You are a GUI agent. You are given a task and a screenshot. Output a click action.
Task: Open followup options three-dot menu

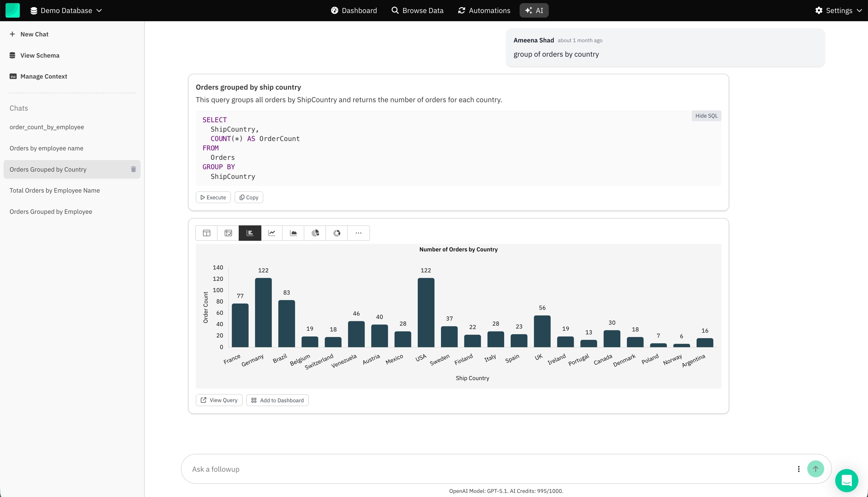point(798,469)
